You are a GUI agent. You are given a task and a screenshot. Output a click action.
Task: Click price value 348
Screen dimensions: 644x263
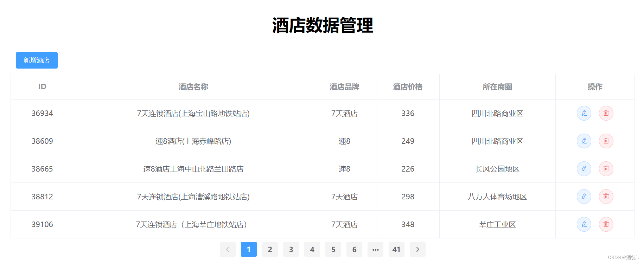(x=408, y=224)
